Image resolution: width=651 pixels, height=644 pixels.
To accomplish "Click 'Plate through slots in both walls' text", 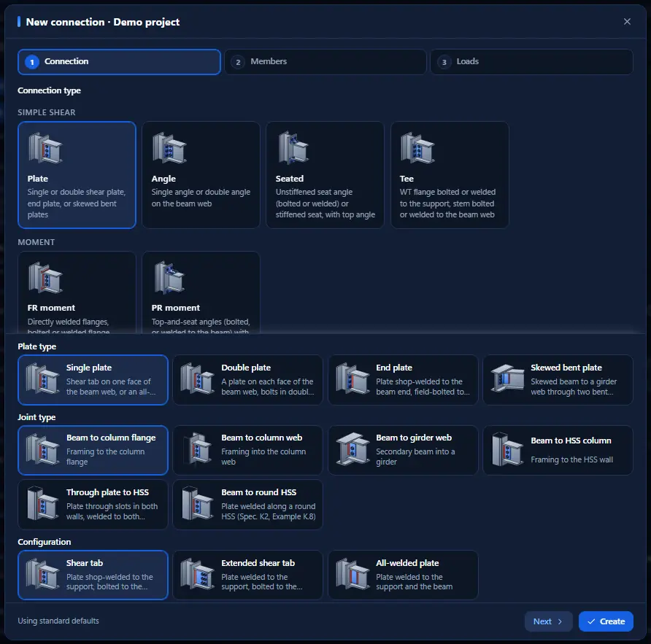I will tap(112, 511).
